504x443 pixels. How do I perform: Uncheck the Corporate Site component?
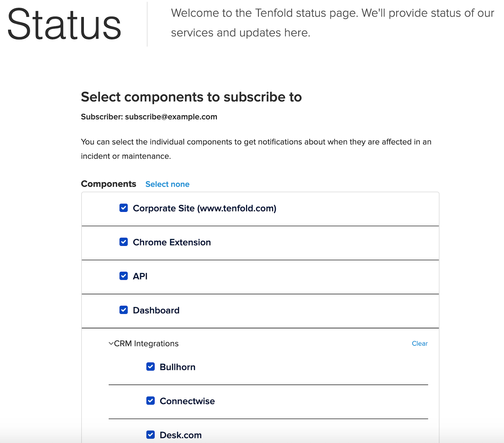[123, 208]
